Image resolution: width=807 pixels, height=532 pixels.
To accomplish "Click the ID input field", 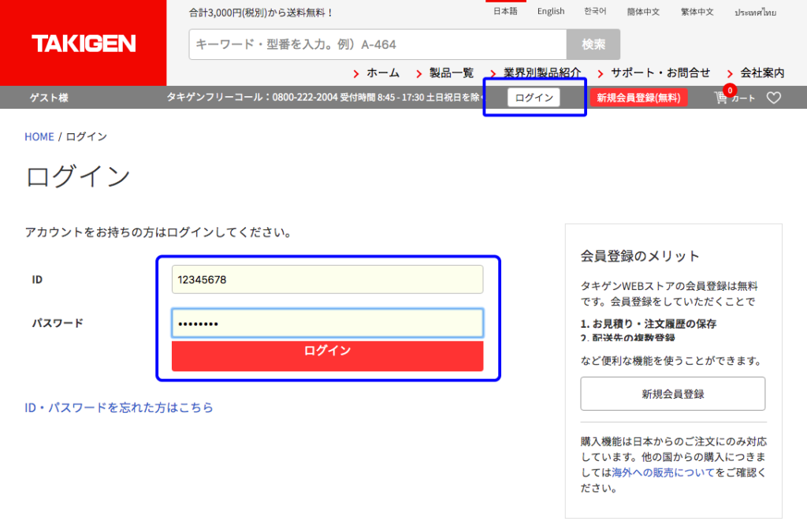I will [327, 279].
